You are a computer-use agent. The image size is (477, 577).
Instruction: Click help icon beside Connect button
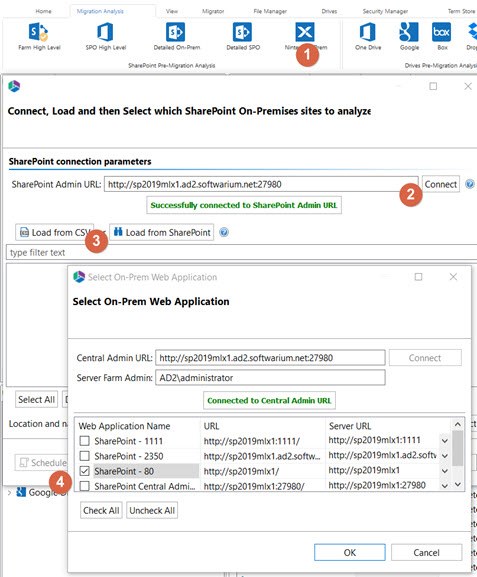(470, 184)
